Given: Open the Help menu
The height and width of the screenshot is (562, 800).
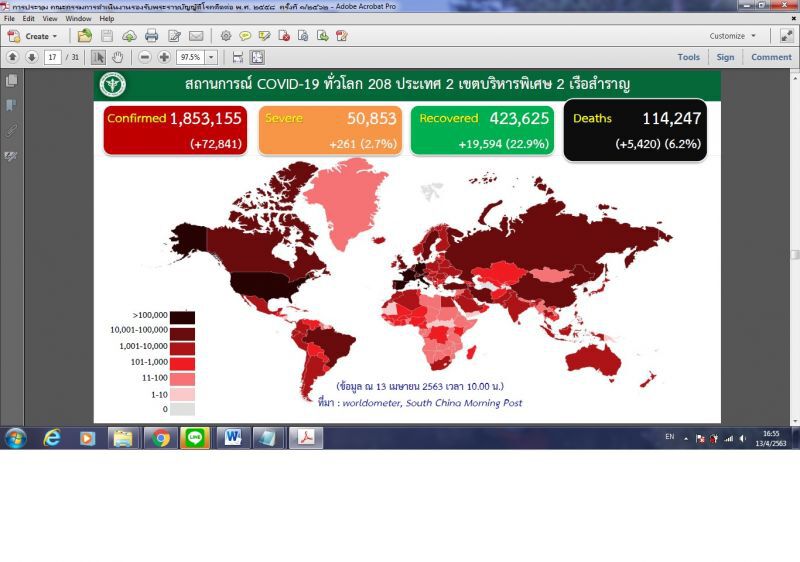Looking at the screenshot, I should 107,18.
